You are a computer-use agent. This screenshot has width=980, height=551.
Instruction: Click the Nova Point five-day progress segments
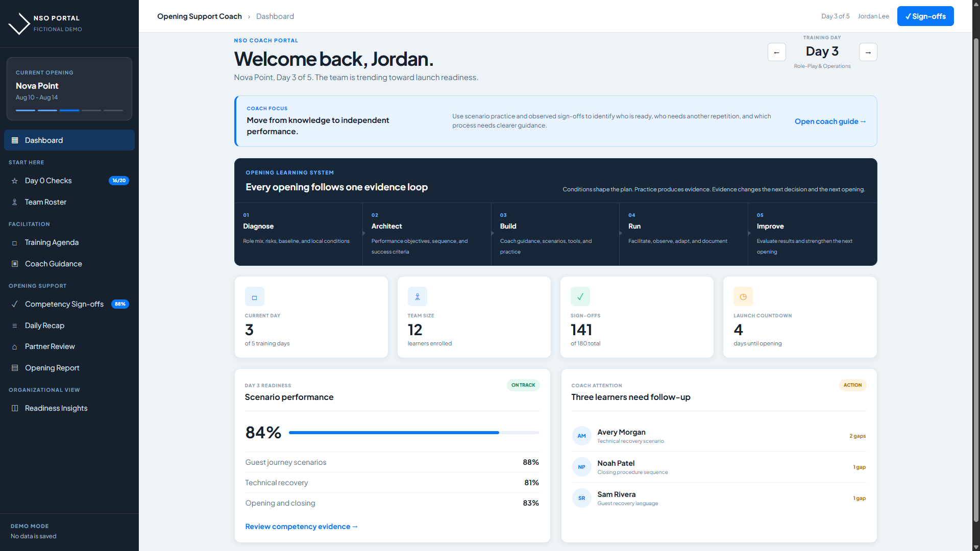(69, 110)
